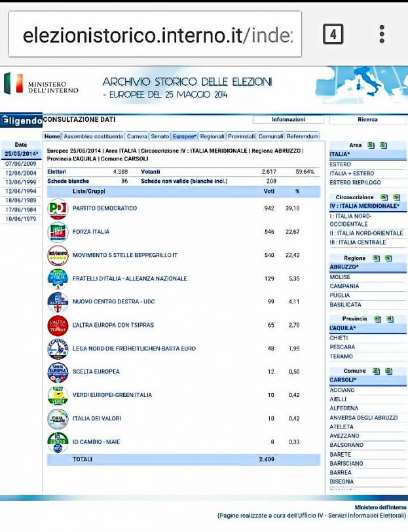Open the FORZA ITALIA list name
The image size is (408, 532).
(91, 232)
